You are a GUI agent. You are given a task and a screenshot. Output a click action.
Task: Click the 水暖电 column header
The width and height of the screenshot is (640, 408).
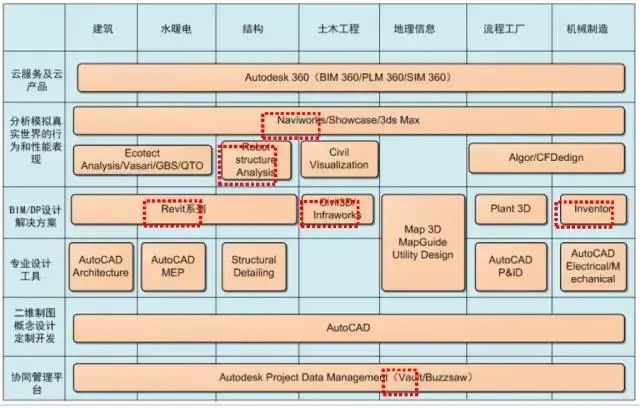coord(176,29)
